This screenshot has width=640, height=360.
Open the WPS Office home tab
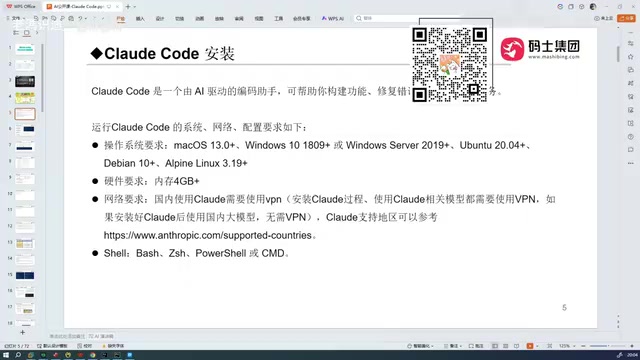click(20, 7)
